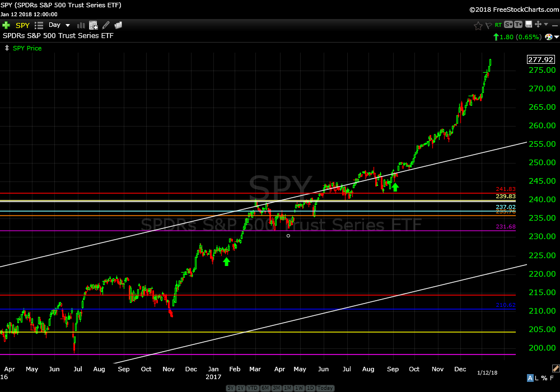The width and height of the screenshot is (560, 392).
Task: Toggle the RT real-time data indicator
Action: coord(498,25)
